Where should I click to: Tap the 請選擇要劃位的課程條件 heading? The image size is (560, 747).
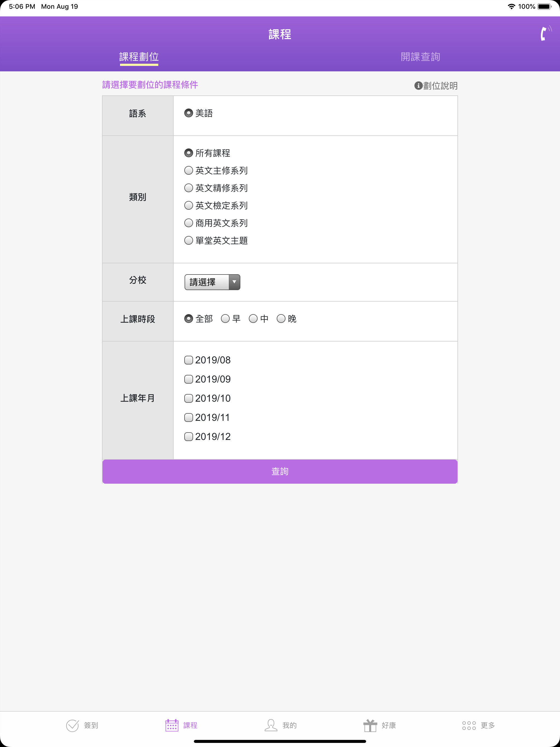coord(150,85)
